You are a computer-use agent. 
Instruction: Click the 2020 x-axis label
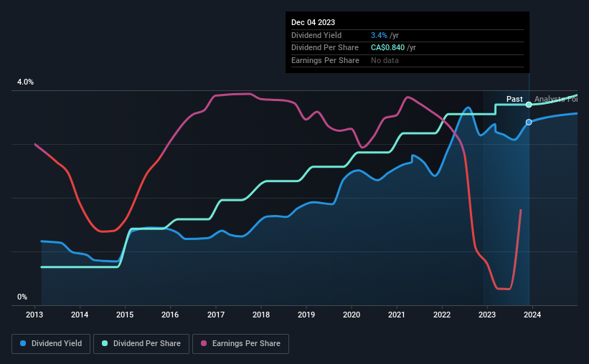tap(352, 315)
